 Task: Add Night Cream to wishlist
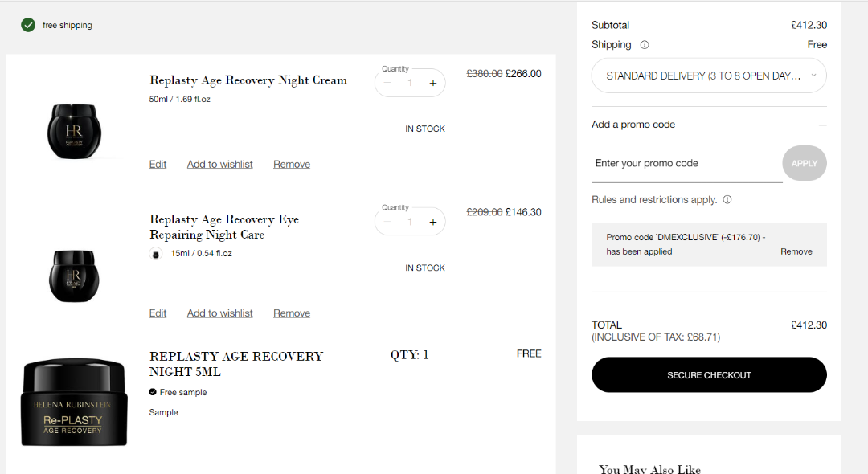pyautogui.click(x=219, y=164)
